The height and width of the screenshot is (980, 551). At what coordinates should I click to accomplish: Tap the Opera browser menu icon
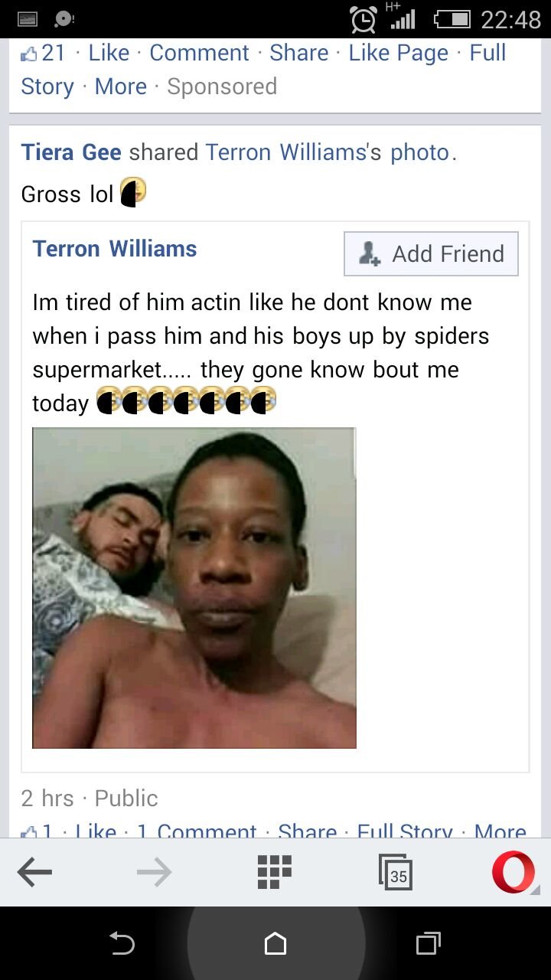click(514, 873)
